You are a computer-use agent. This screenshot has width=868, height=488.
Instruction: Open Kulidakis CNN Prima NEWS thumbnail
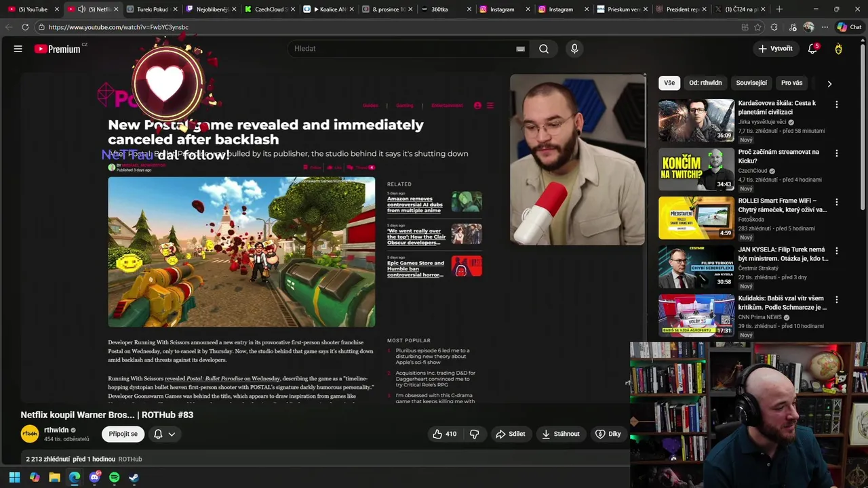coord(696,315)
